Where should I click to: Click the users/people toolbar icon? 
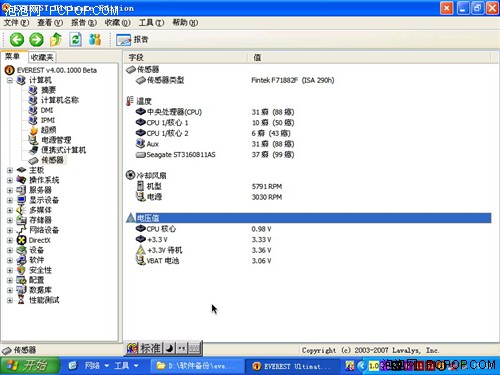pyautogui.click(x=95, y=40)
